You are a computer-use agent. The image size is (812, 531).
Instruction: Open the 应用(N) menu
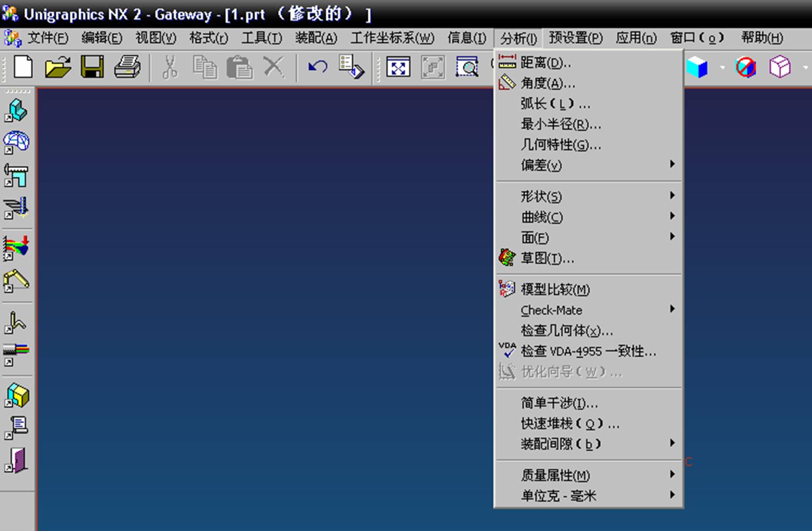(636, 38)
